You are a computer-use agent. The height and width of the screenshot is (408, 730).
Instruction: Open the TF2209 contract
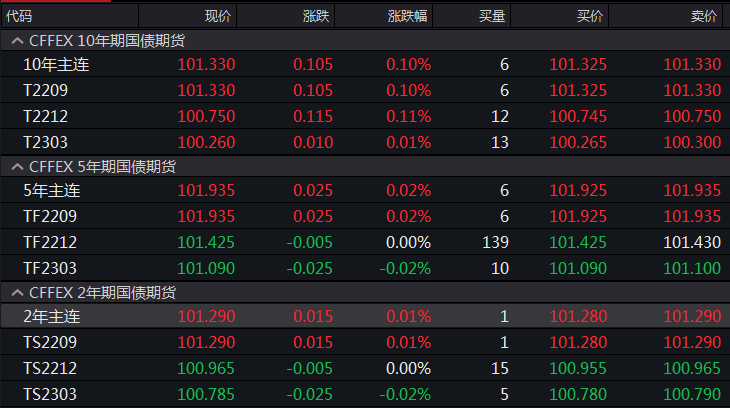50,216
